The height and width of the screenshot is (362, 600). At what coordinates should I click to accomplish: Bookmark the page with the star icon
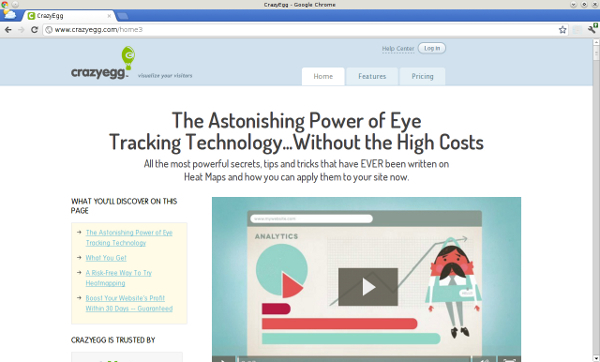pyautogui.click(x=562, y=29)
